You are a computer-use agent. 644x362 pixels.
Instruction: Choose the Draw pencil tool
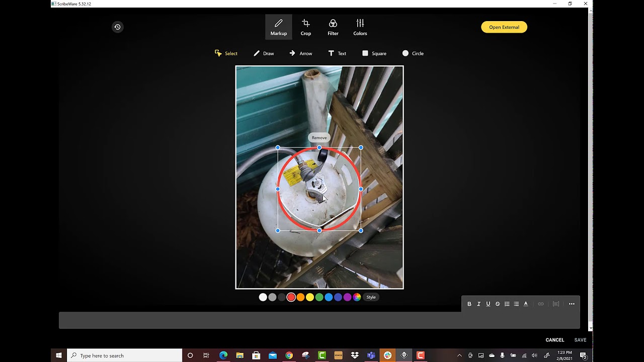pos(264,53)
